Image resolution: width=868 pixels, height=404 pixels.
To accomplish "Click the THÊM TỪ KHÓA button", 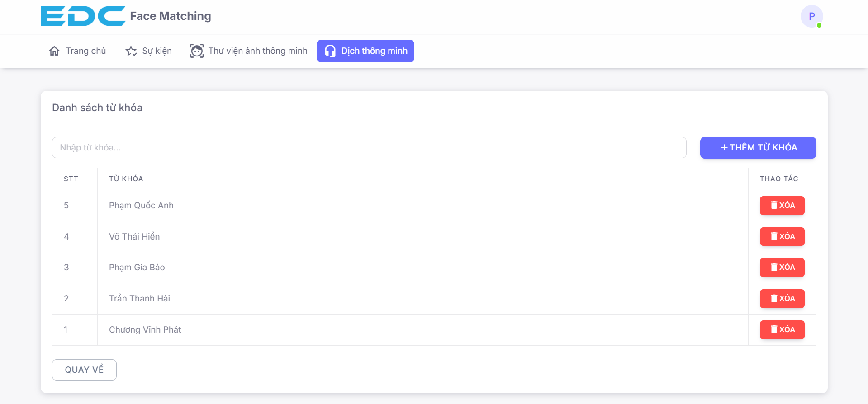I will [x=758, y=148].
